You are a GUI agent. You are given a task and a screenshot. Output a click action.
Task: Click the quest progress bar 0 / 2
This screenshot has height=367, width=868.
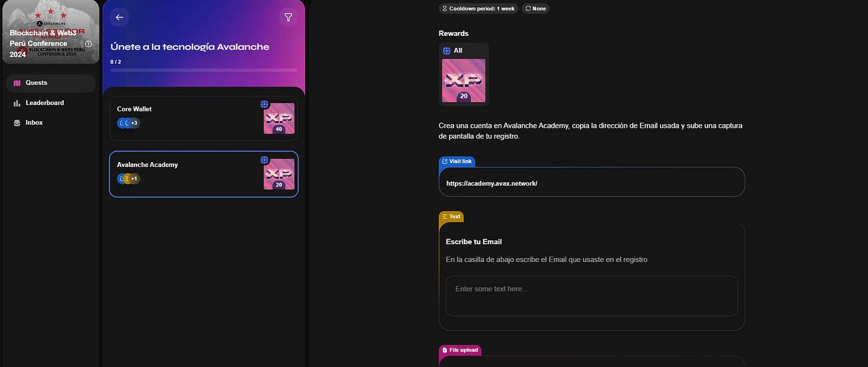click(x=204, y=70)
